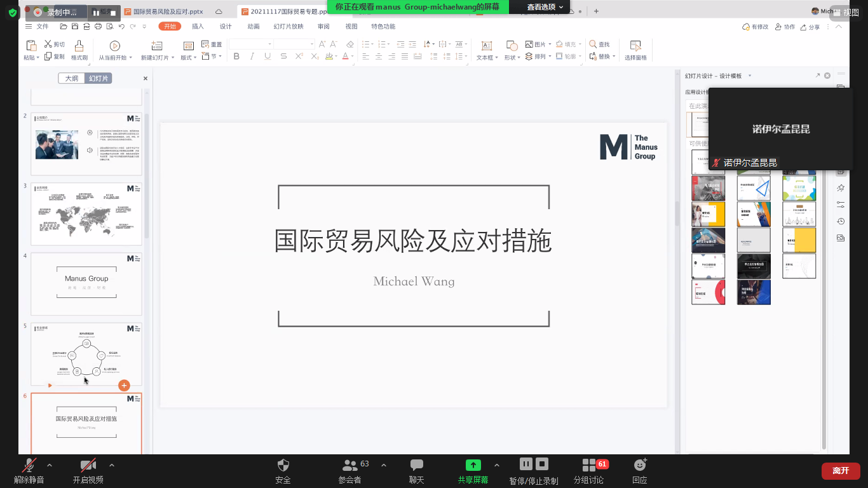Image resolution: width=868 pixels, height=488 pixels.
Task: Open the Selection Pane (选择窗格) tool
Action: pos(635,46)
